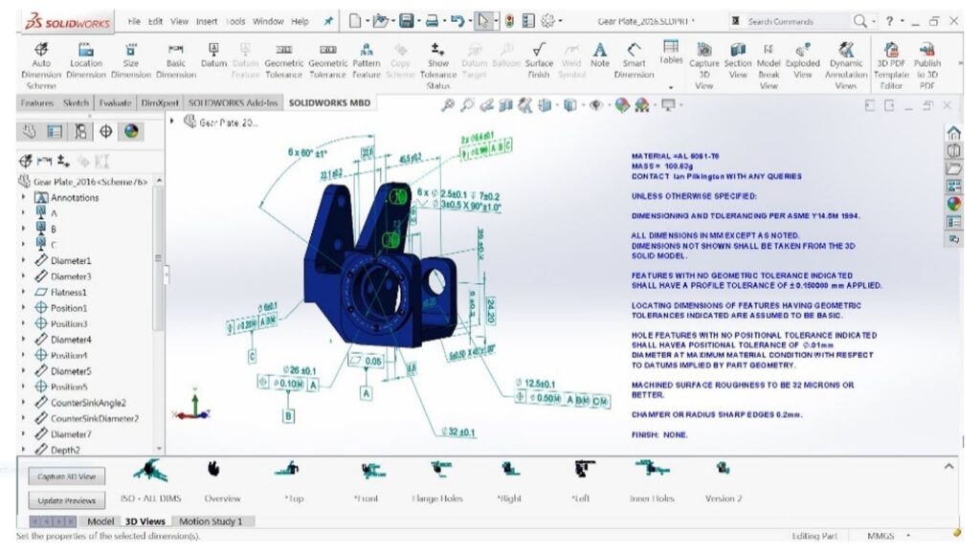
Task: Expand the Annotations tree node
Action: pos(24,198)
